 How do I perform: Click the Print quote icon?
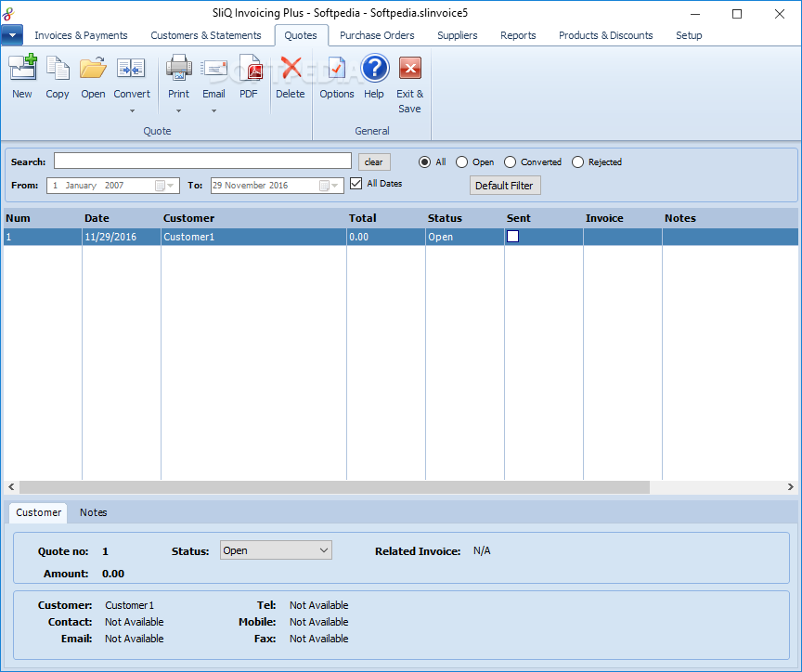tap(178, 71)
